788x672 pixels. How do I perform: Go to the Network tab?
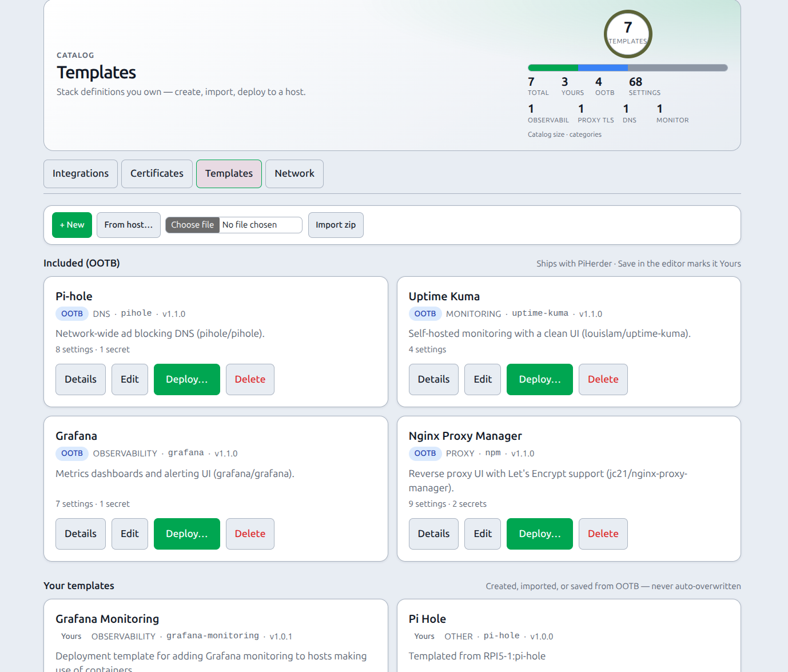[294, 174]
